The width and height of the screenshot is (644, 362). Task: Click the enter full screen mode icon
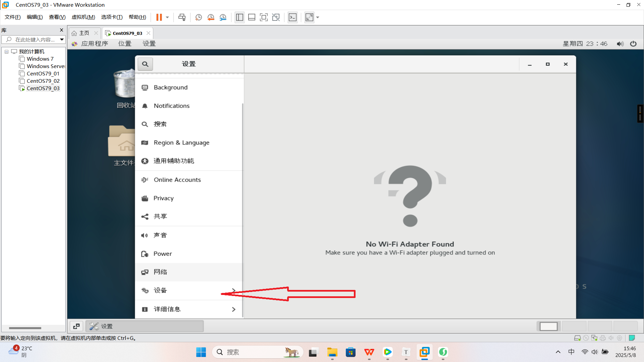(x=264, y=17)
